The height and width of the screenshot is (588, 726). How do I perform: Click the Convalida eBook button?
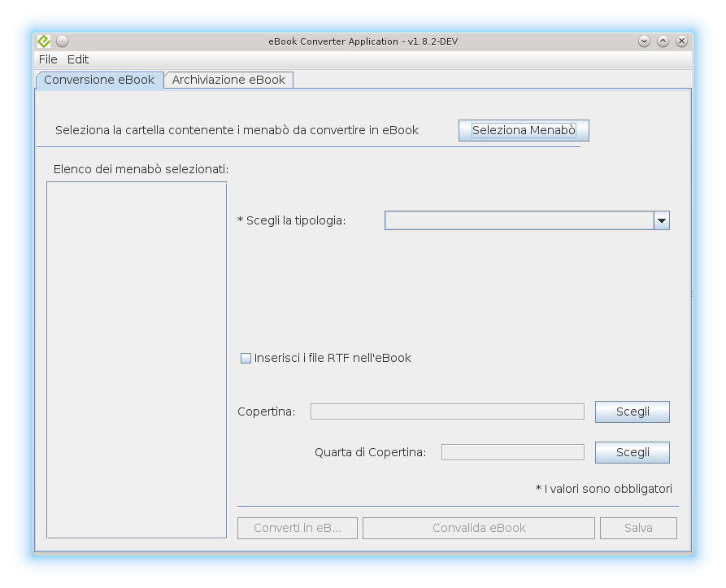pos(479,528)
